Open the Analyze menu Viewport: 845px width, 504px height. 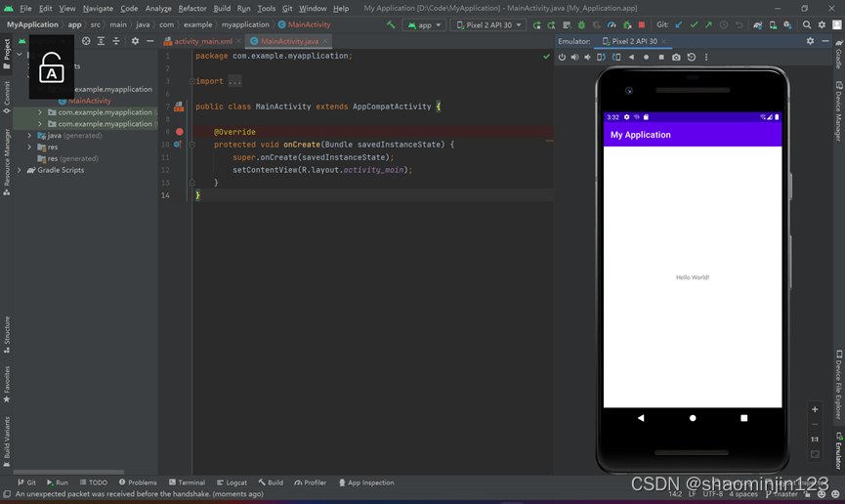click(x=158, y=8)
